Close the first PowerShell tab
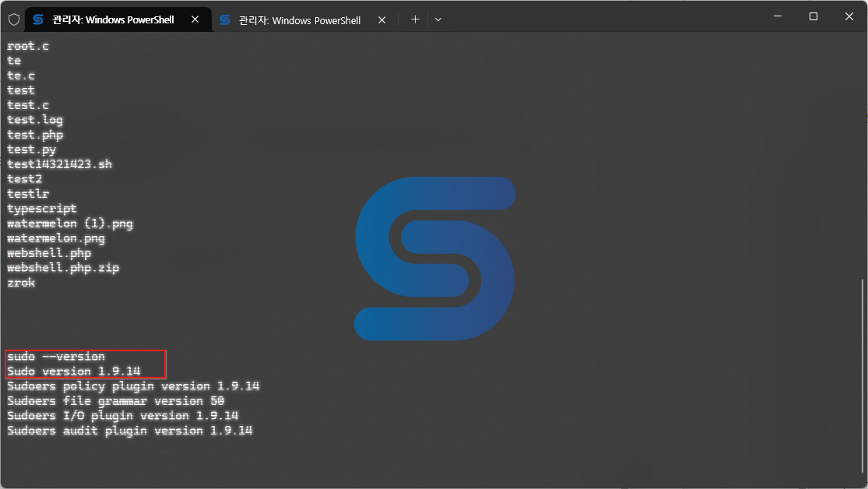The height and width of the screenshot is (489, 868). click(195, 19)
